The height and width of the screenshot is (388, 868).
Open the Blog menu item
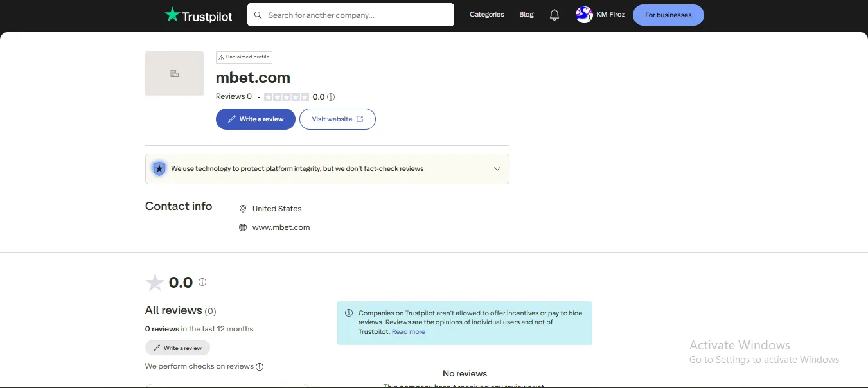click(x=526, y=14)
